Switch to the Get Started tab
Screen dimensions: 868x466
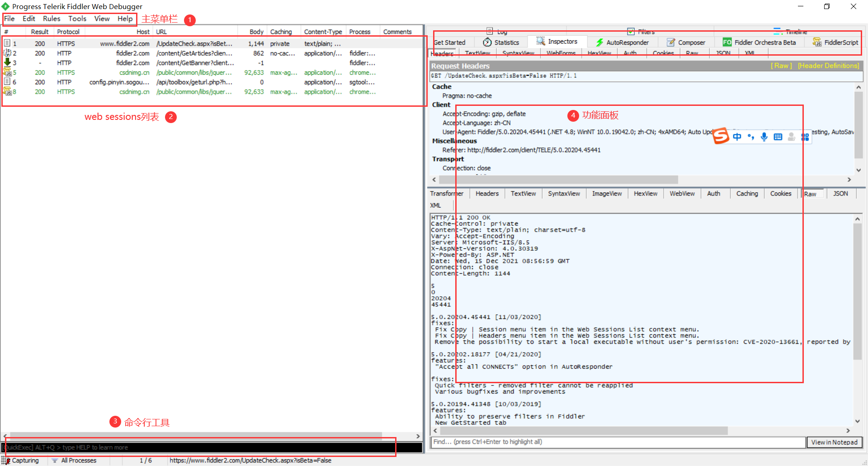click(450, 42)
